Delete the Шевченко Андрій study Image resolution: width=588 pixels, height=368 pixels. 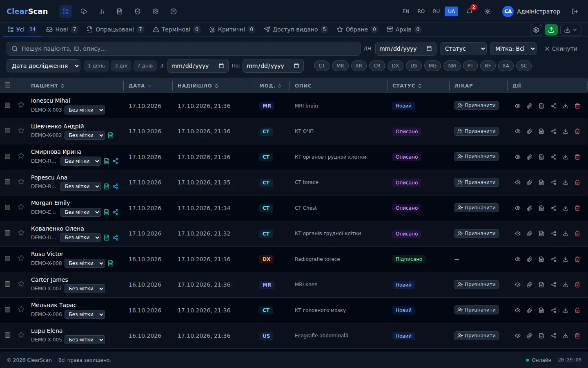(577, 131)
